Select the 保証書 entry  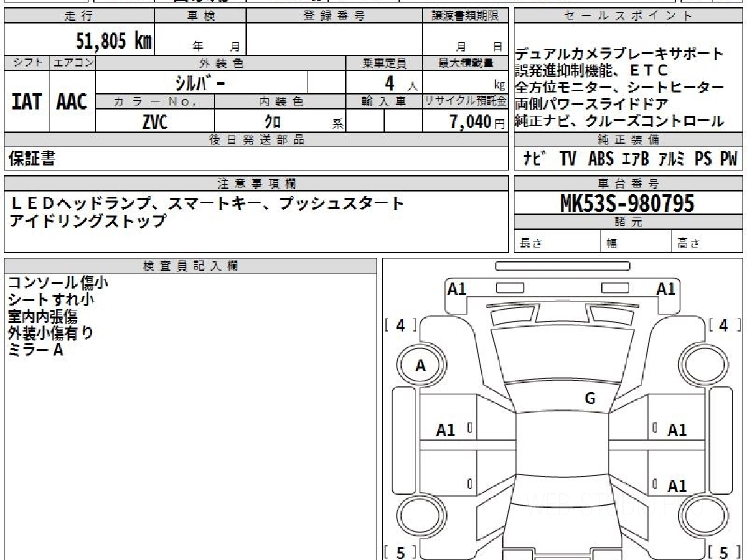[x=32, y=159]
